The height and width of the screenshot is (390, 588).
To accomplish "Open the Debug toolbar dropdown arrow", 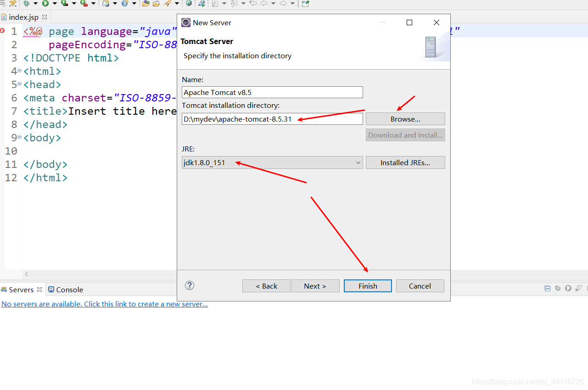I will [x=35, y=3].
